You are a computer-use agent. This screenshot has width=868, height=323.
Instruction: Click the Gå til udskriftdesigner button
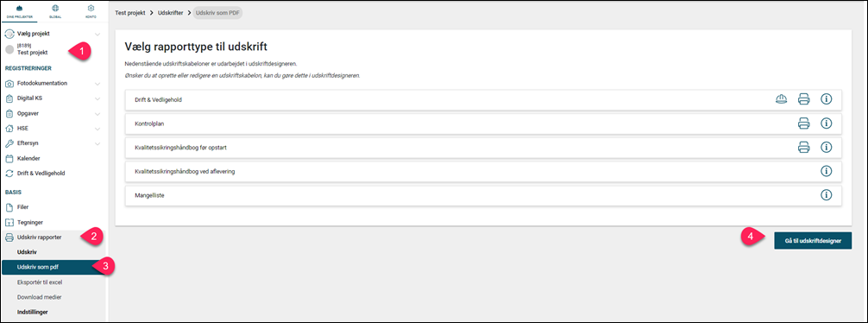[813, 240]
